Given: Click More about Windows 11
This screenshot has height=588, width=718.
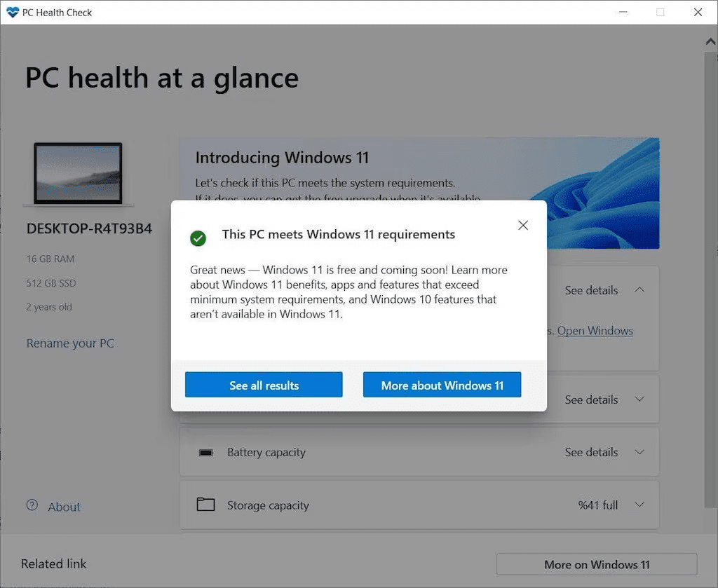Looking at the screenshot, I should (x=442, y=384).
